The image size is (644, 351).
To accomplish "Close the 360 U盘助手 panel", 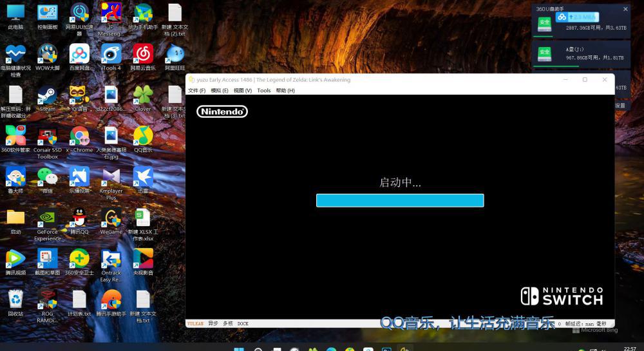I will click(x=625, y=9).
